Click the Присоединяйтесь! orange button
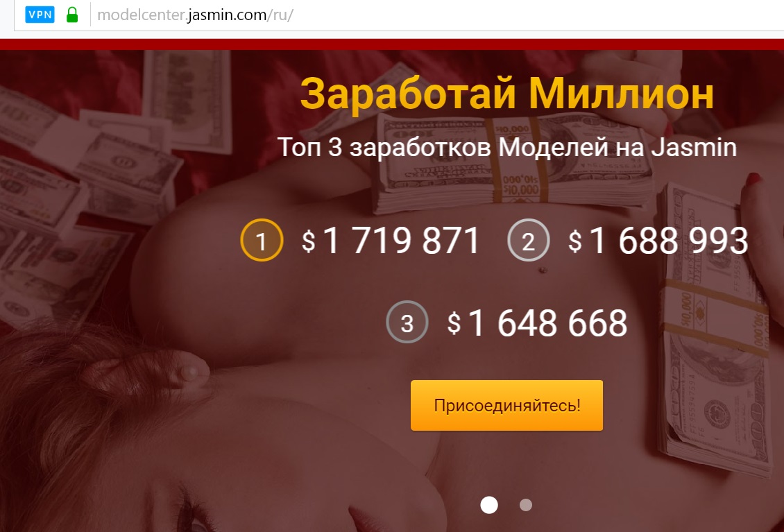 (507, 406)
